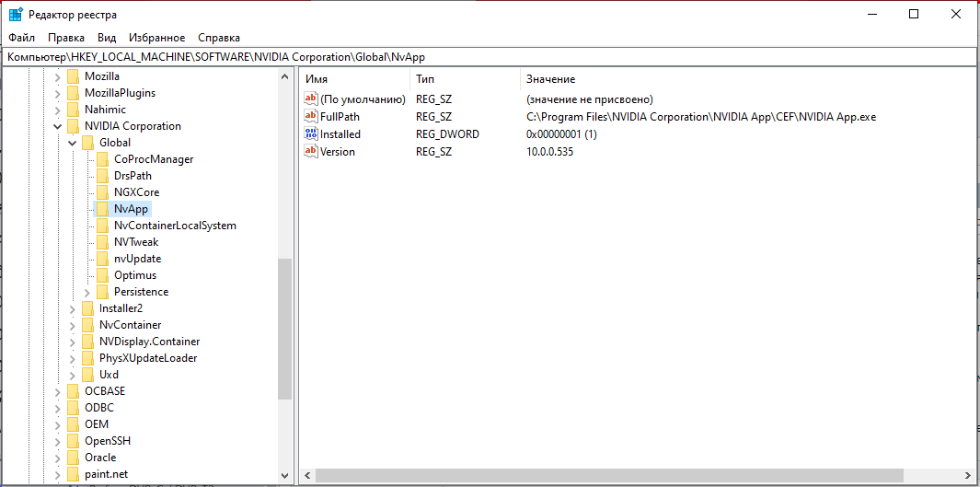This screenshot has height=487, width=980.
Task: Click the tree pane scroll-up arrow
Action: pyautogui.click(x=285, y=77)
